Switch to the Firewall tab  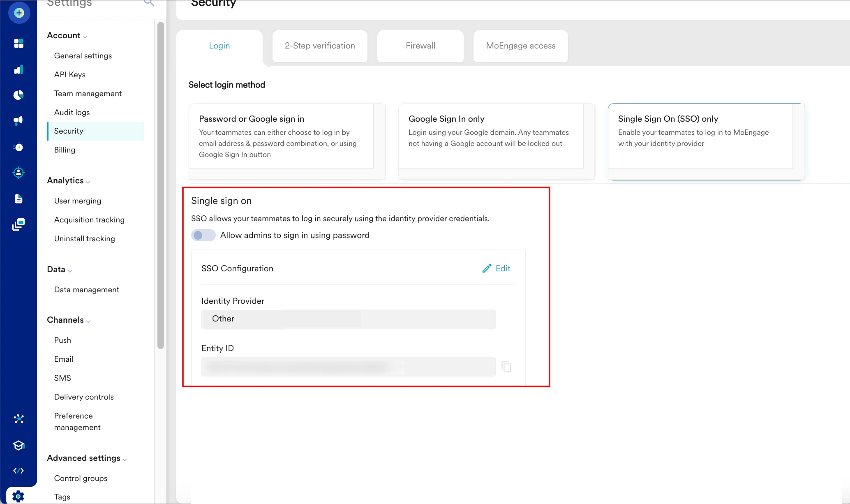point(420,46)
